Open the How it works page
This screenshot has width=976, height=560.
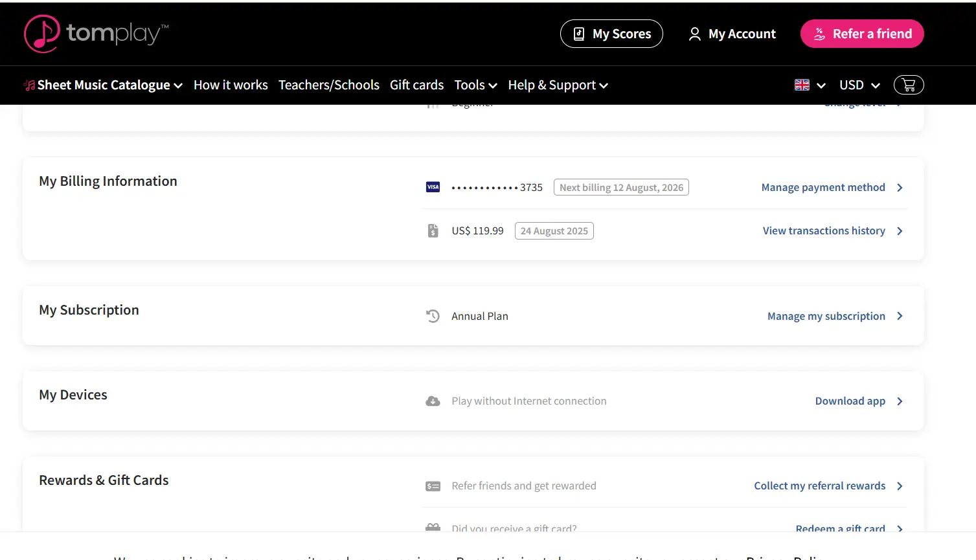pos(231,85)
